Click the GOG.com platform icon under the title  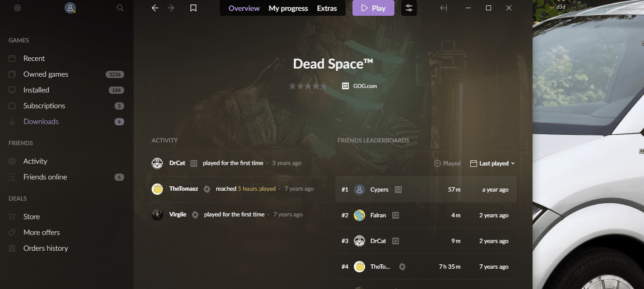[x=345, y=86]
